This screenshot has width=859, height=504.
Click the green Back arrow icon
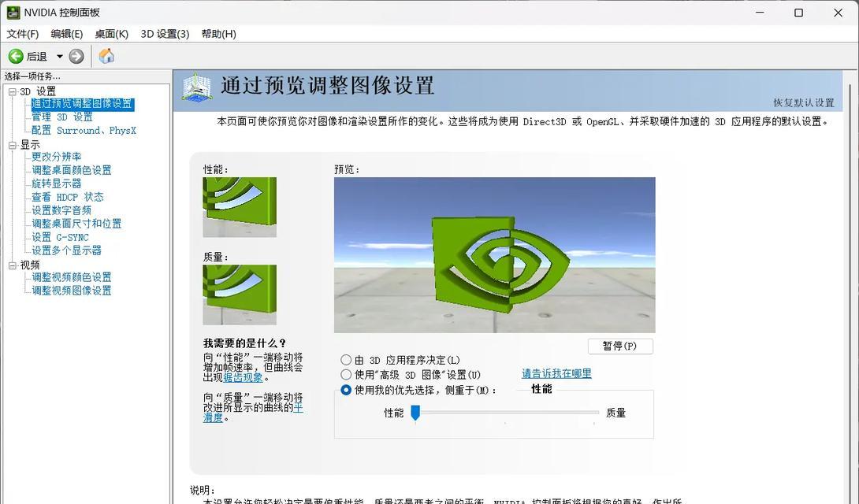click(16, 57)
